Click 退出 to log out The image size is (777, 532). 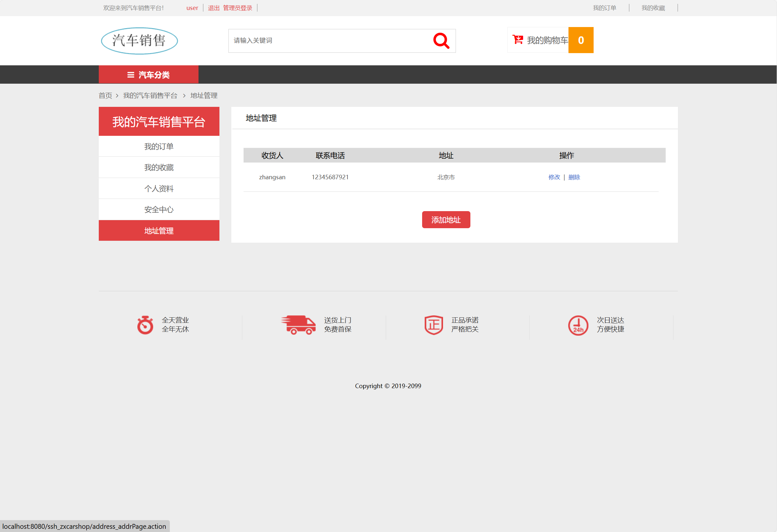point(213,8)
